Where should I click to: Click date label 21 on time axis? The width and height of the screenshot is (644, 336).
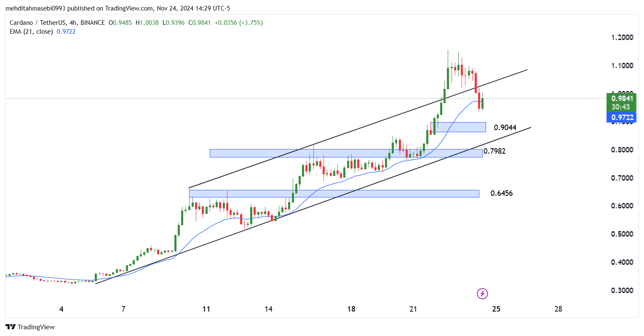point(413,309)
